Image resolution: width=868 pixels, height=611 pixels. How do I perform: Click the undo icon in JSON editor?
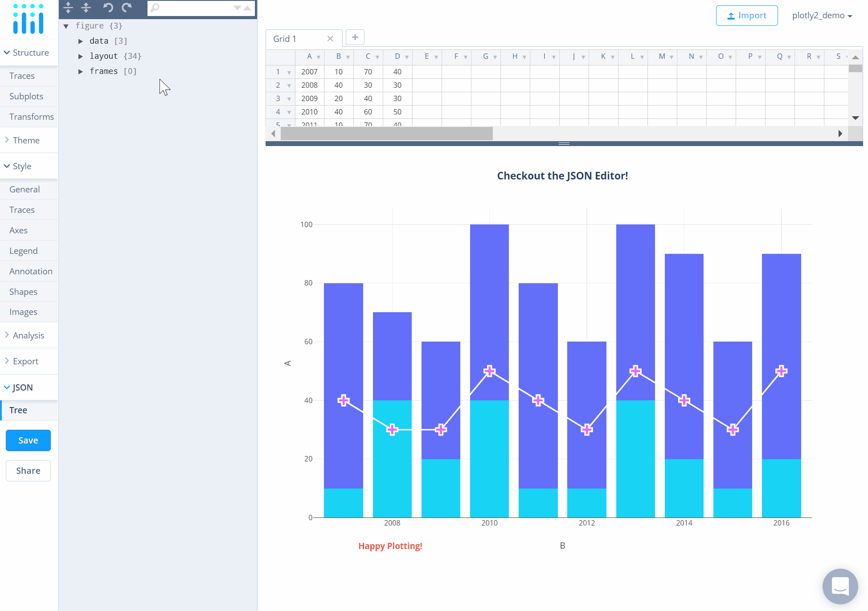108,8
